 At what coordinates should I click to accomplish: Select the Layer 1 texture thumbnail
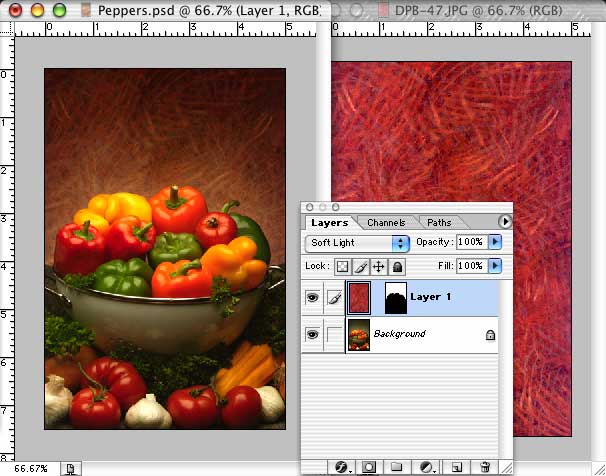[x=359, y=298]
